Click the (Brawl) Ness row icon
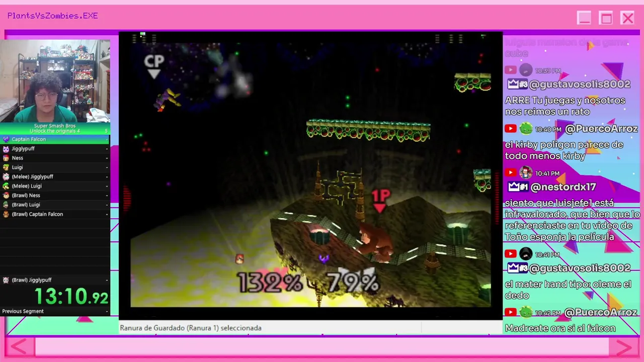Screen dimensions: 644x362 (x=6, y=196)
